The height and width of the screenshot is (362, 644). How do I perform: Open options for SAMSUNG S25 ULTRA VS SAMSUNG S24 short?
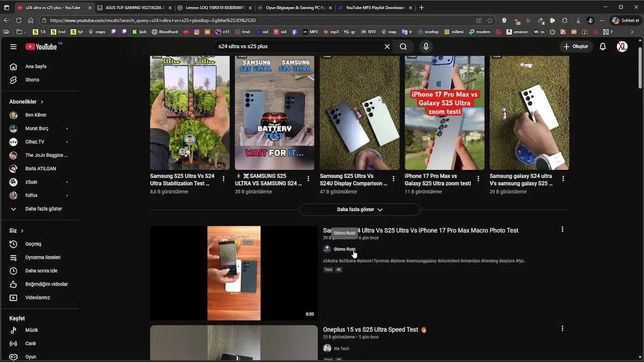[308, 179]
